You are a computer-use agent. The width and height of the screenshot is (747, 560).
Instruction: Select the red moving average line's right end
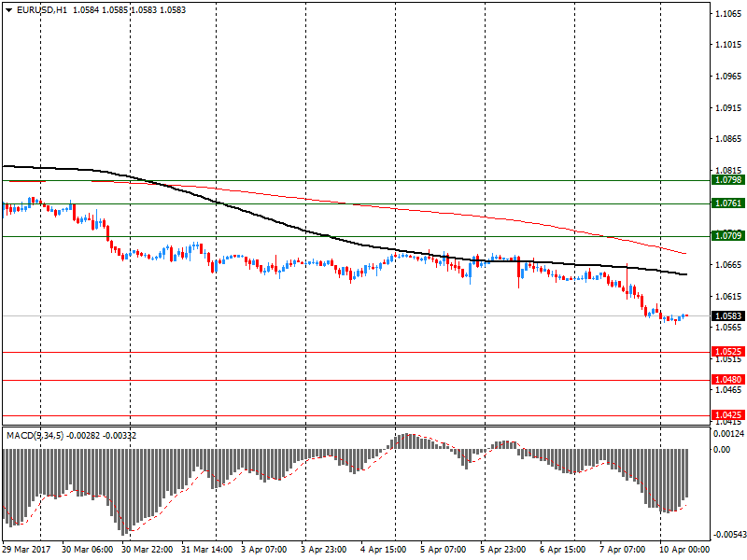tap(684, 253)
